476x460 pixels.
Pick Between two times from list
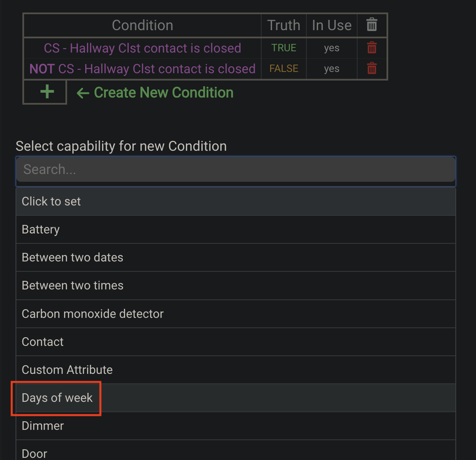(x=236, y=286)
